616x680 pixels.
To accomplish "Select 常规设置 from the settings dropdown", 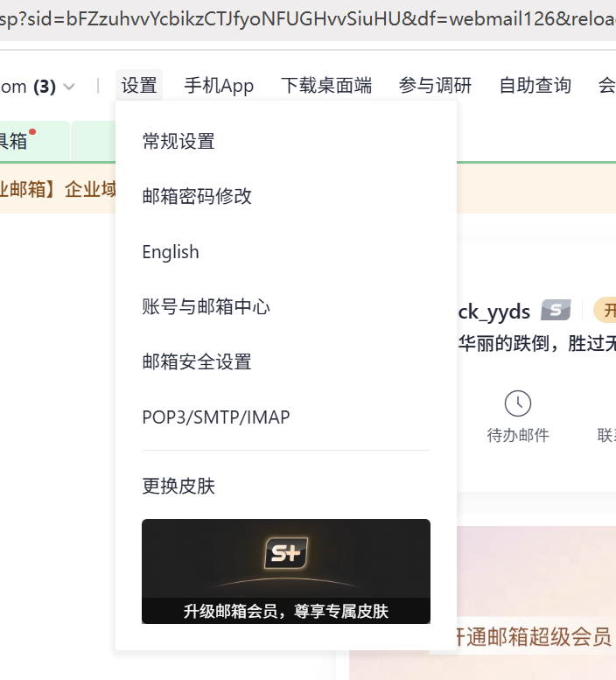I will coord(178,142).
